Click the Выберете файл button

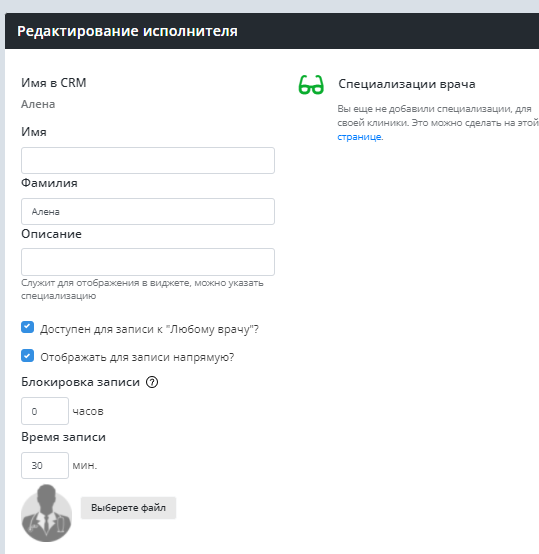[x=129, y=508]
